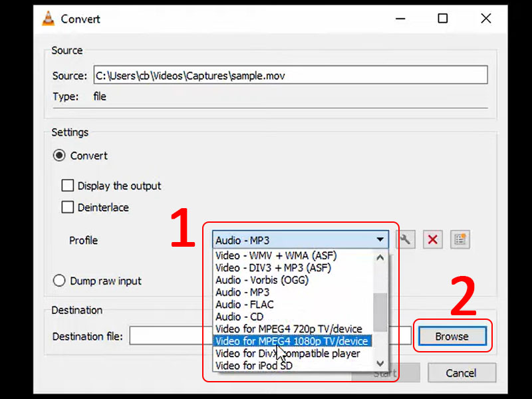This screenshot has height=399, width=532.
Task: Delete the selected profile with red X icon
Action: [x=432, y=239]
